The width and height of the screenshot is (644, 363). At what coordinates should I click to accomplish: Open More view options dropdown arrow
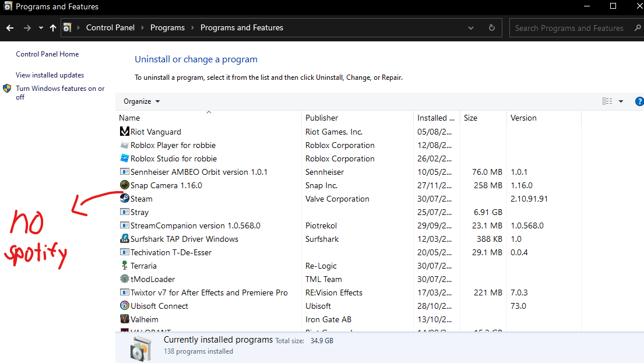coord(621,101)
